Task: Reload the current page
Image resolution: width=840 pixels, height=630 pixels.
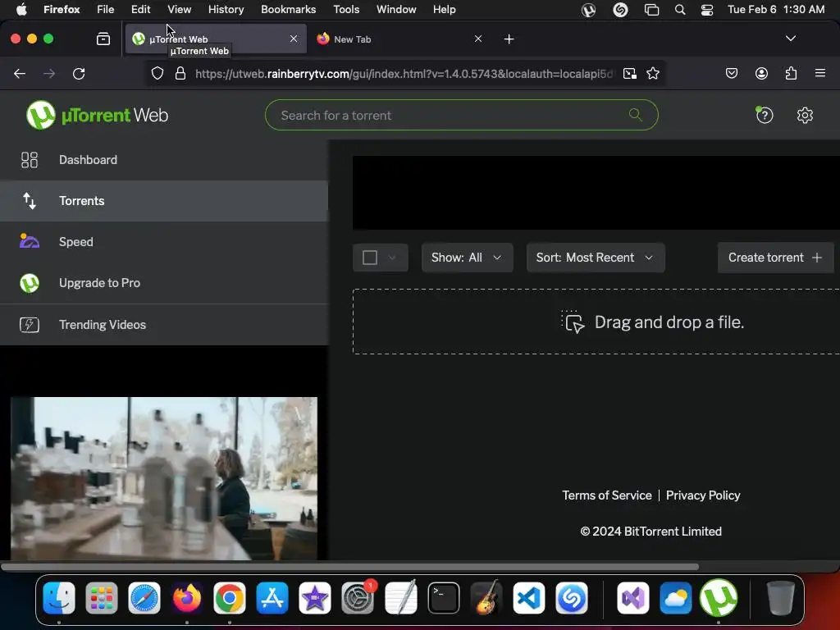Action: click(x=79, y=73)
